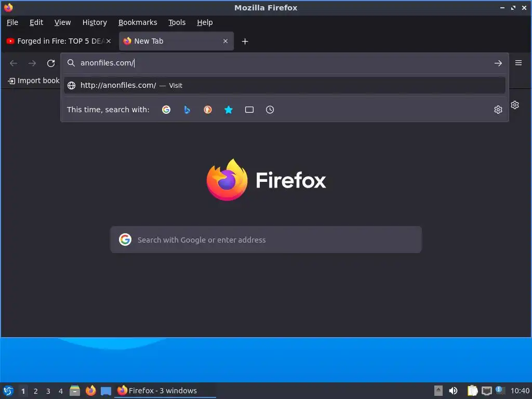Open volume control in system tray
The image size is (532, 399).
coord(453,391)
